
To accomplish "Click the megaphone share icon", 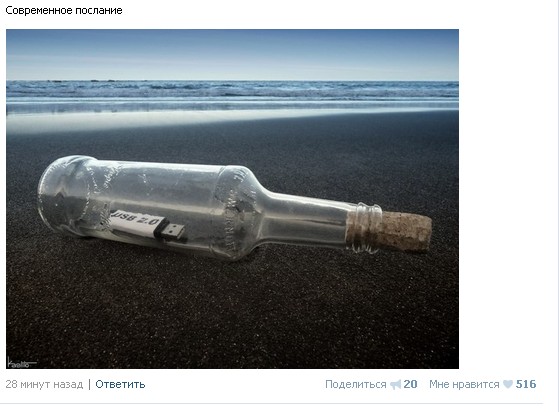I will coord(395,385).
